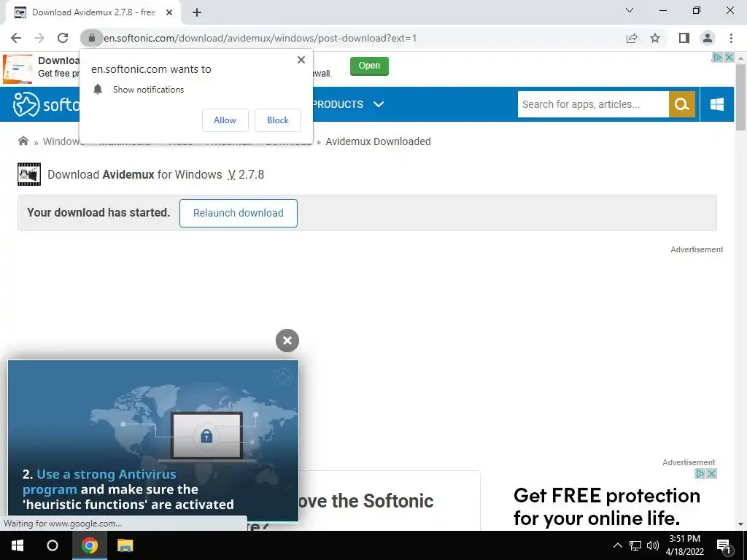Viewport: 747px width, 560px height.
Task: Click the browser forward arrow
Action: tap(39, 38)
